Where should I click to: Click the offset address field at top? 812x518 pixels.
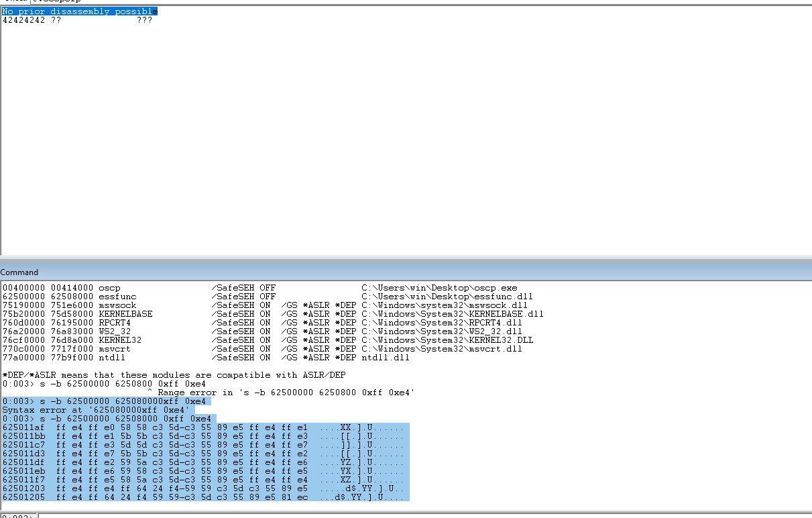click(402, 1)
